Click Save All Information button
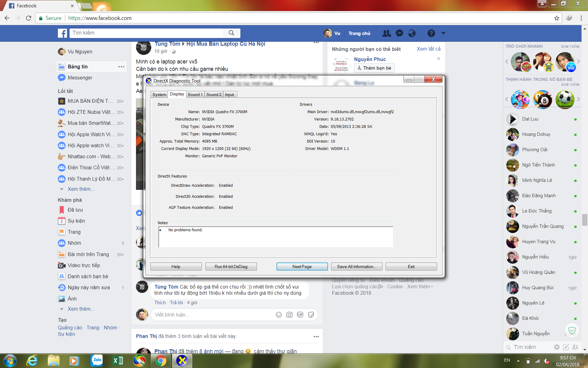 point(356,266)
